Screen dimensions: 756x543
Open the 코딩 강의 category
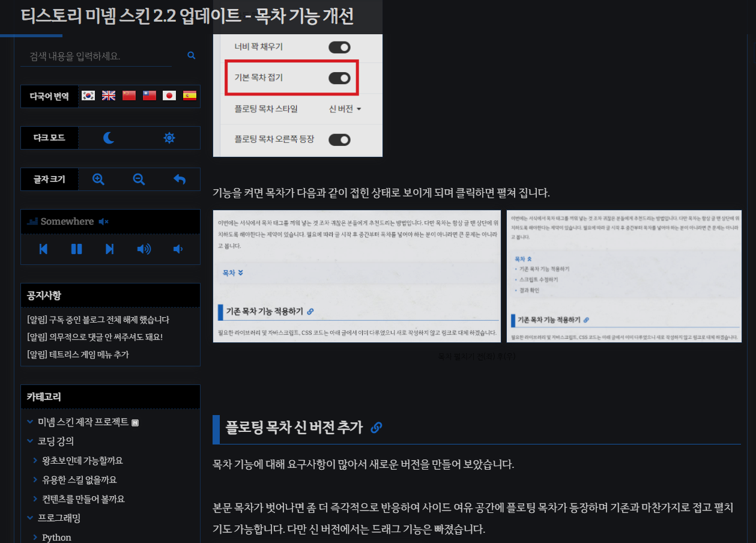coord(56,441)
